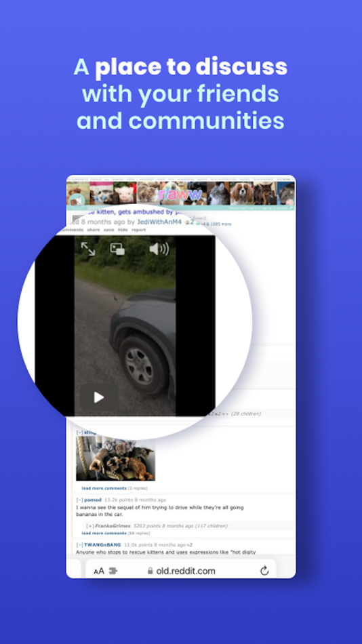362x644 pixels.
Task: Click pomod's '13.2k points 8 months ago' text
Action: click(x=135, y=500)
